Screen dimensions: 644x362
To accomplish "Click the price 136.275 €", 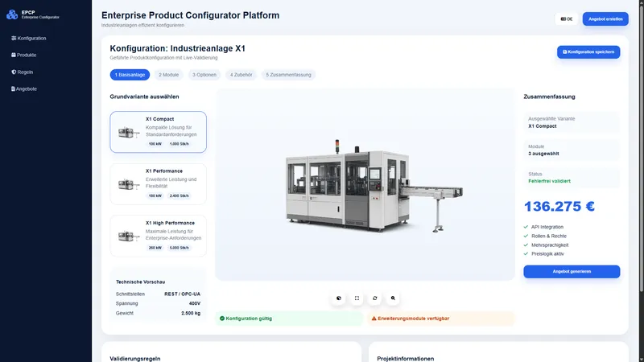I will (x=559, y=207).
